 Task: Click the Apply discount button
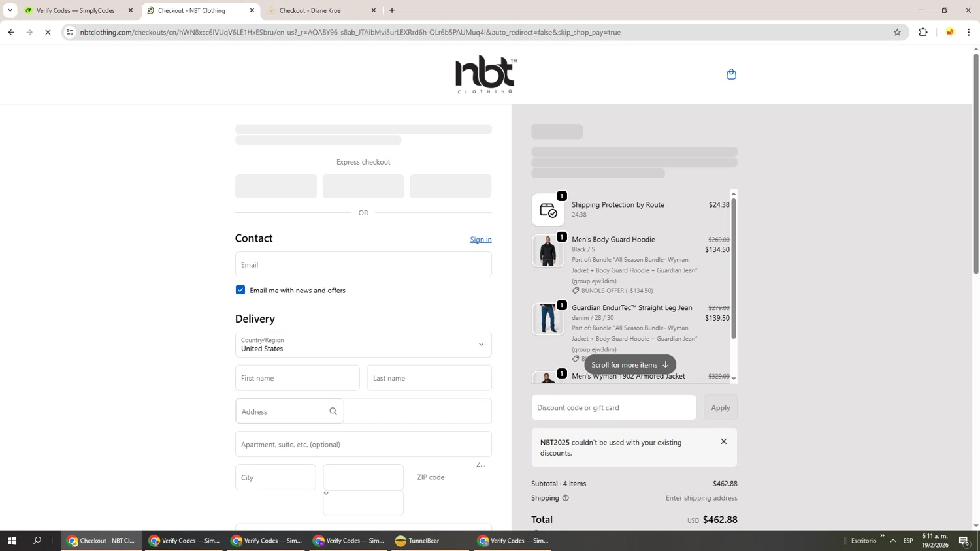point(721,407)
